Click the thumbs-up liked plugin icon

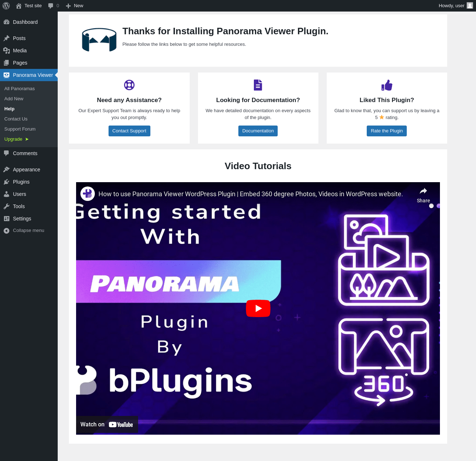pos(387,85)
